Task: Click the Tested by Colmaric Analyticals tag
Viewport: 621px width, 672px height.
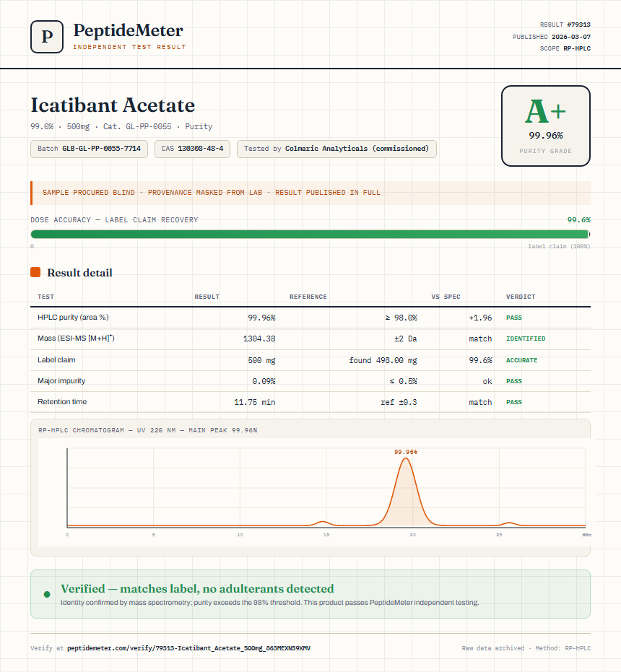Action: pyautogui.click(x=336, y=149)
